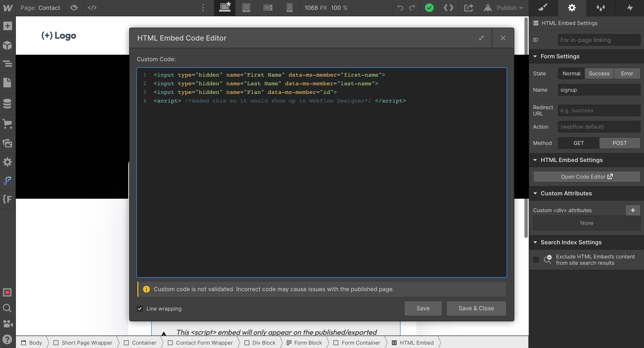The width and height of the screenshot is (644, 348).
Task: Select Body in the breadcrumb
Action: point(35,342)
